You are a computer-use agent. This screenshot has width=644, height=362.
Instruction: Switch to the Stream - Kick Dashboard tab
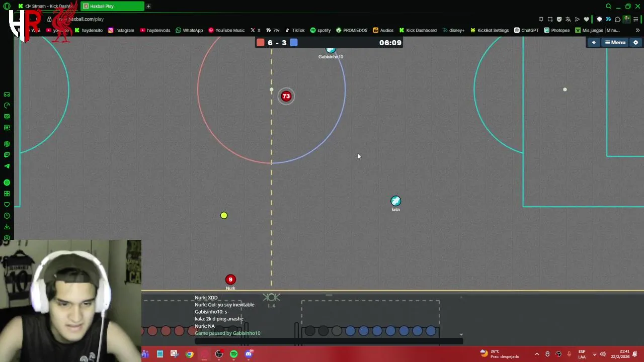[x=48, y=6]
